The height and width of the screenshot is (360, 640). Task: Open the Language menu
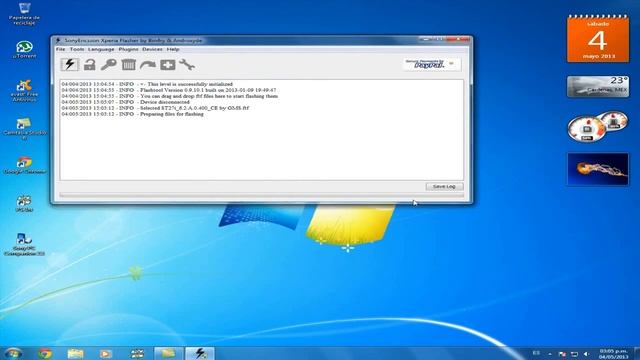tap(101, 49)
